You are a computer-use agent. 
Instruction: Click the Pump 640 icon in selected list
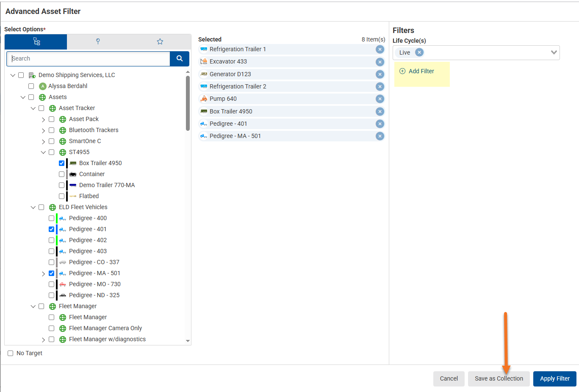click(x=204, y=99)
